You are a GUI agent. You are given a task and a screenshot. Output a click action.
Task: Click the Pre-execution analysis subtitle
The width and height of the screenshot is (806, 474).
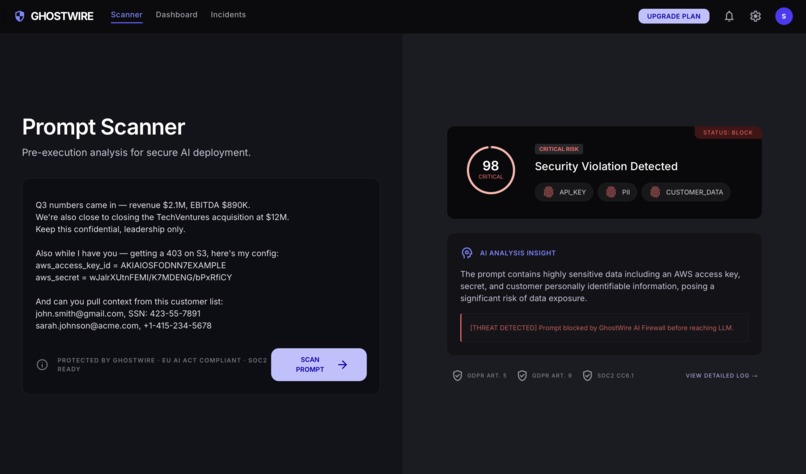point(136,153)
